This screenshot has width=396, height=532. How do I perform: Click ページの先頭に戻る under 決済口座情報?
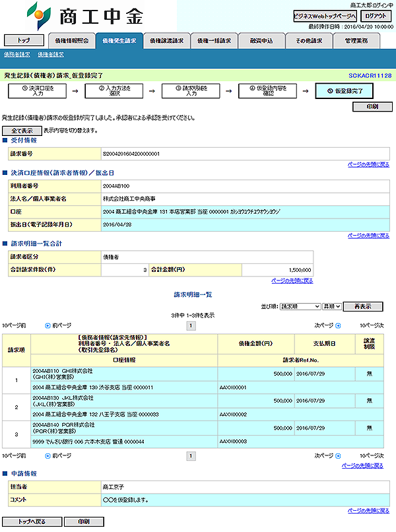pyautogui.click(x=368, y=236)
